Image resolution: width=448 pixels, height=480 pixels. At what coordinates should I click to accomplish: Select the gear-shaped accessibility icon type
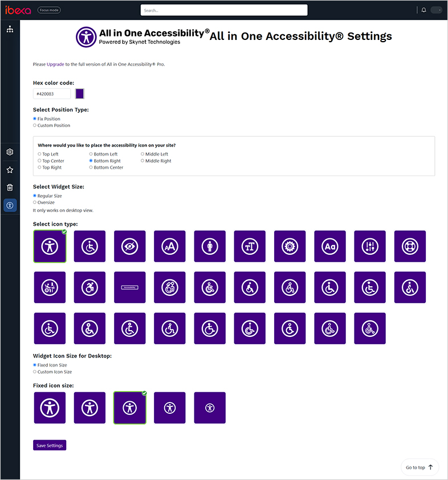coord(290,246)
